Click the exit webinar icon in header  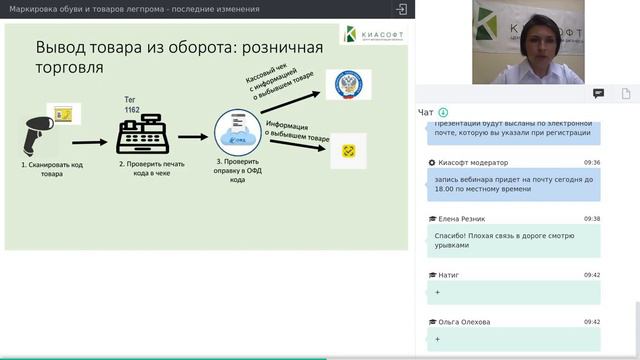pyautogui.click(x=402, y=9)
